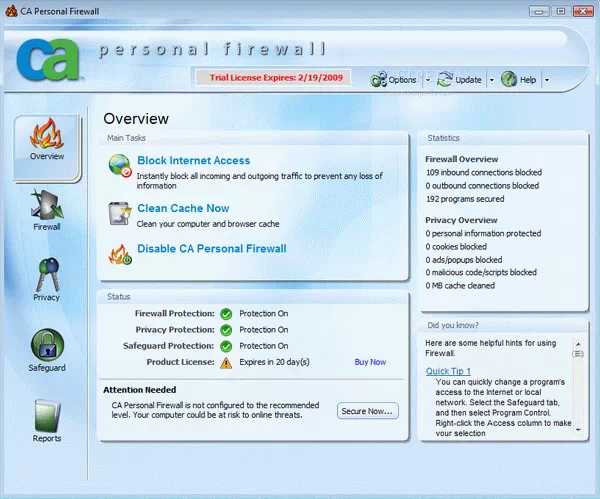Screen dimensions: 600x499
Task: Click the Options gears icon
Action: (x=378, y=79)
